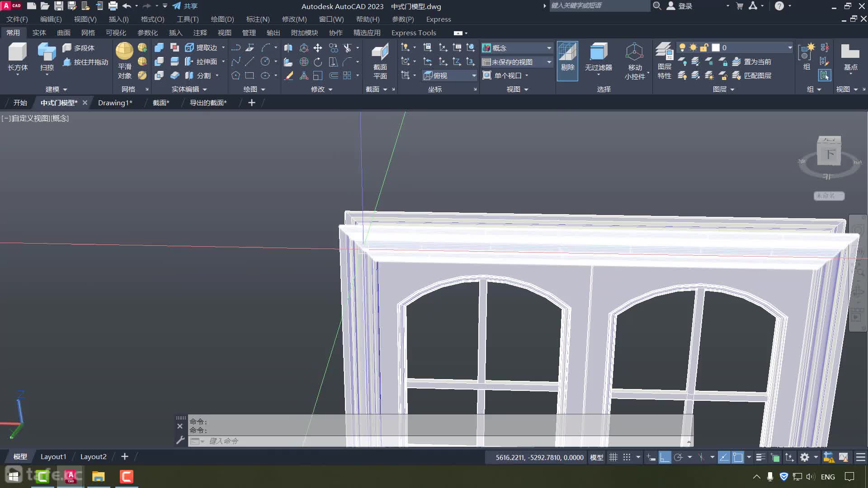Expand the Layers (图层) panel
The height and width of the screenshot is (488, 868).
click(x=723, y=89)
